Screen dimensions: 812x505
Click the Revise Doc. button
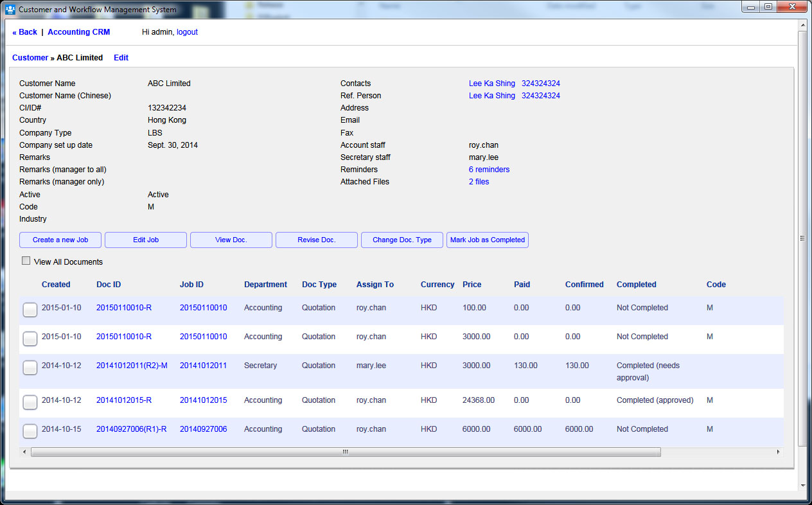pos(317,240)
